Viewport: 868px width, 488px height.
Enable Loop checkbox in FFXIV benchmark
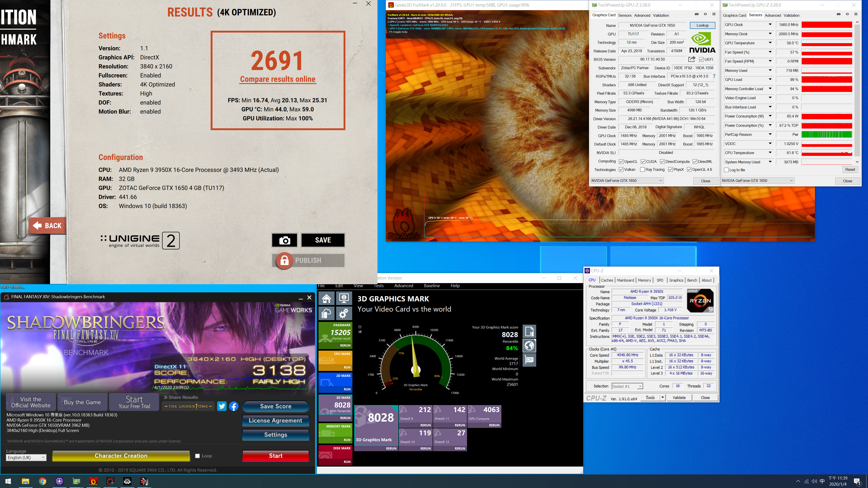click(198, 456)
